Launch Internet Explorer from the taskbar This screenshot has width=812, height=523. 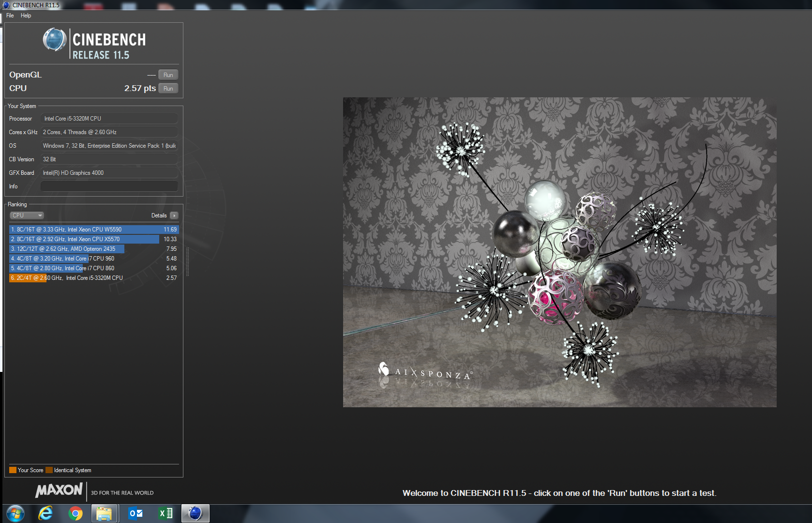pos(45,513)
